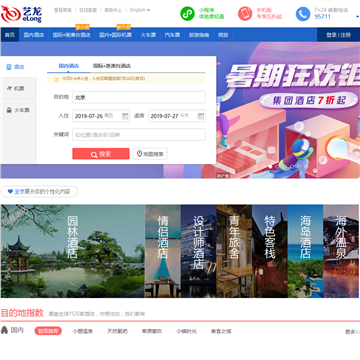Click the 登录 link in personalized content prompt
The width and height of the screenshot is (360, 360).
pyautogui.click(x=19, y=191)
